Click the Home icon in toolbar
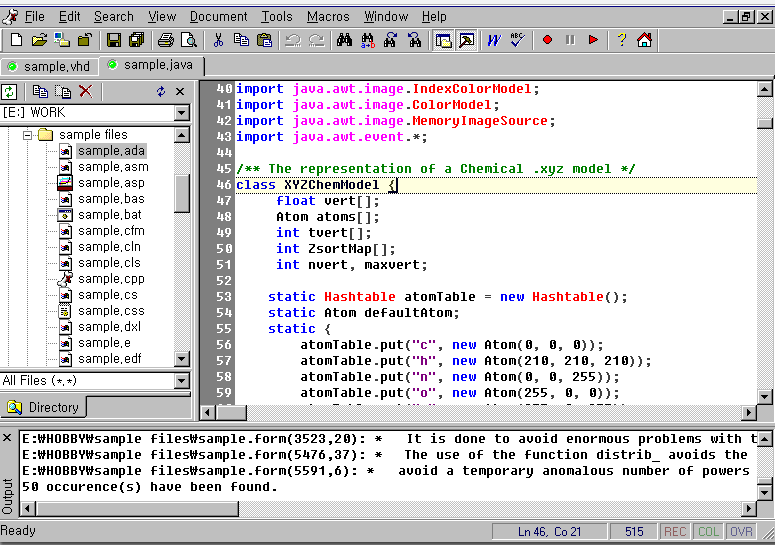775x546 pixels. pyautogui.click(x=645, y=40)
